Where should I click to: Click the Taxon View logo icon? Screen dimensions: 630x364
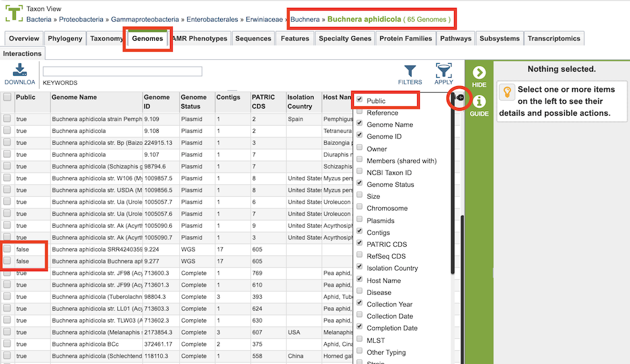pos(14,13)
